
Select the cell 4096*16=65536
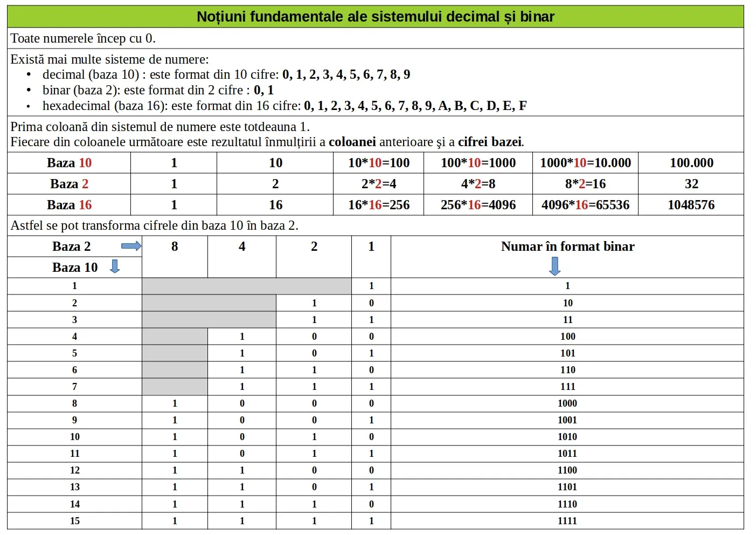point(585,205)
